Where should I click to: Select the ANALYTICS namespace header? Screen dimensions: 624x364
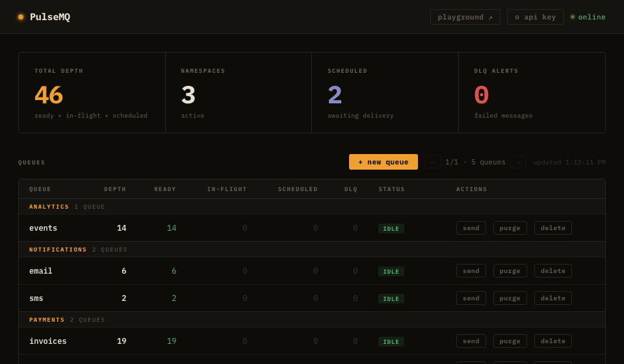coord(312,207)
